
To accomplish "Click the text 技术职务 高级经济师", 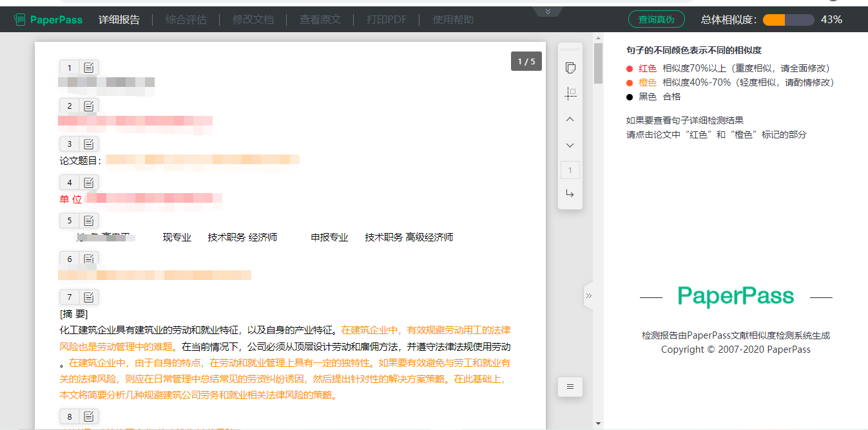I will click(409, 238).
